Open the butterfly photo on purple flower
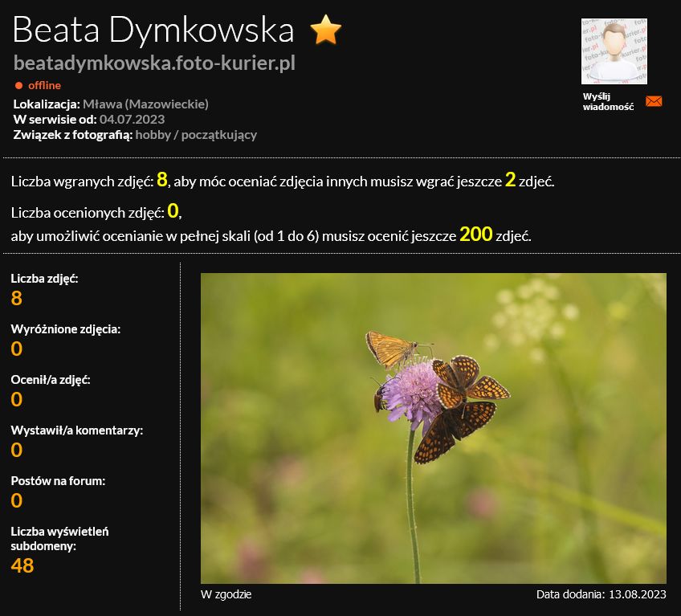This screenshot has width=681, height=616. click(433, 428)
